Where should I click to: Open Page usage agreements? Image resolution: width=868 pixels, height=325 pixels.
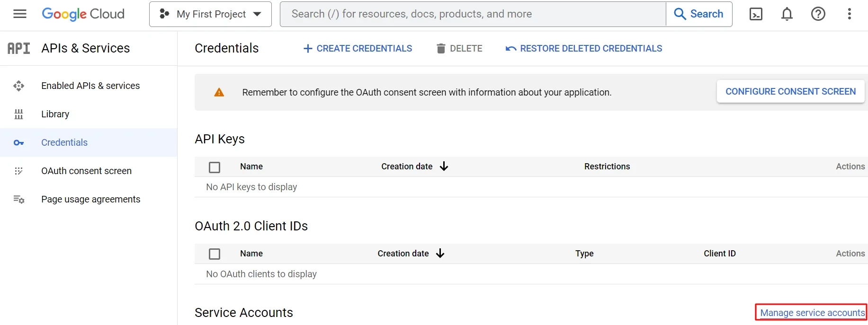pos(90,199)
